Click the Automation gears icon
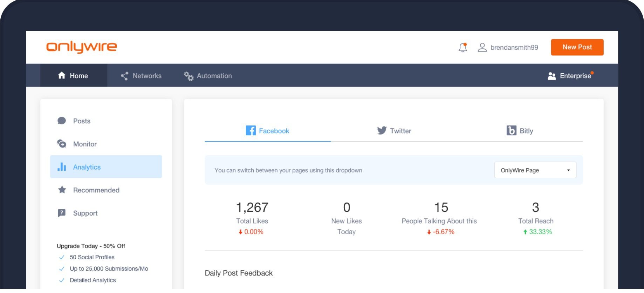Viewport: 644px width, 293px height. click(189, 76)
